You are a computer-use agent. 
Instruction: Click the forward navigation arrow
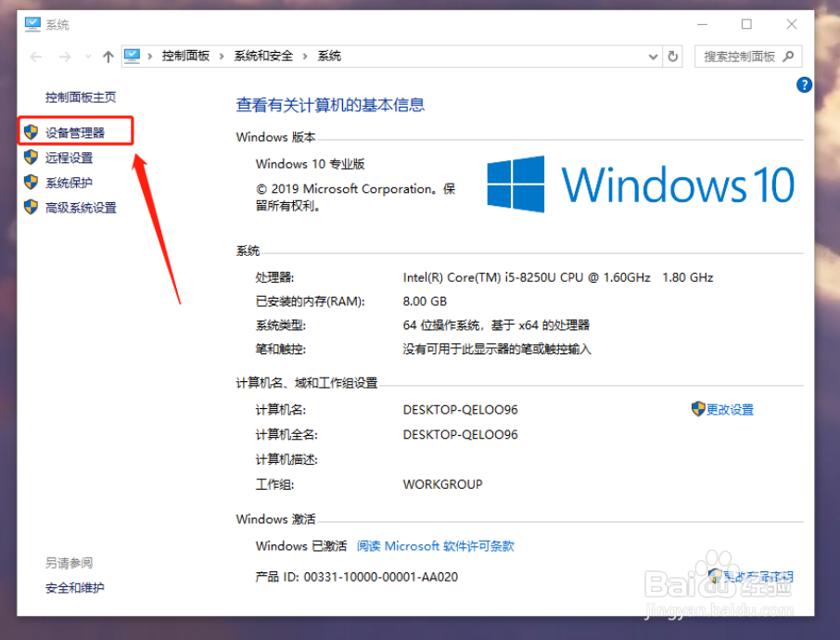click(x=65, y=57)
